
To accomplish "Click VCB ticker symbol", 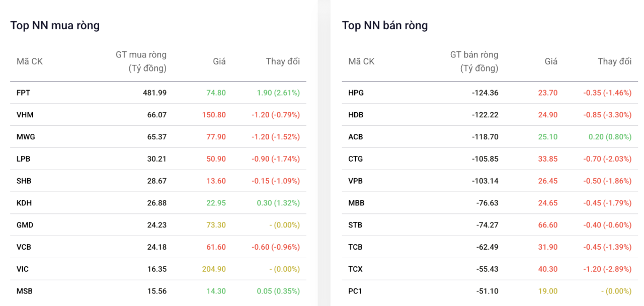I will 24,247.
